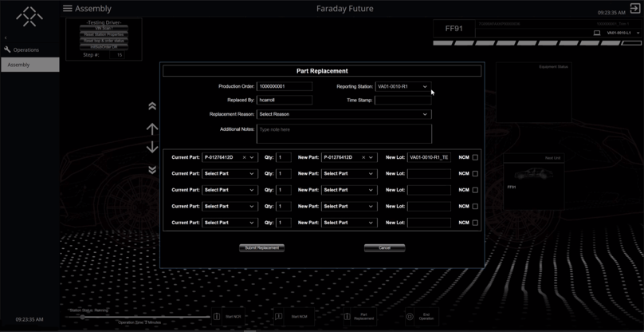This screenshot has width=644, height=332.
Task: Select Assembly item in the sidebar
Action: [x=30, y=65]
